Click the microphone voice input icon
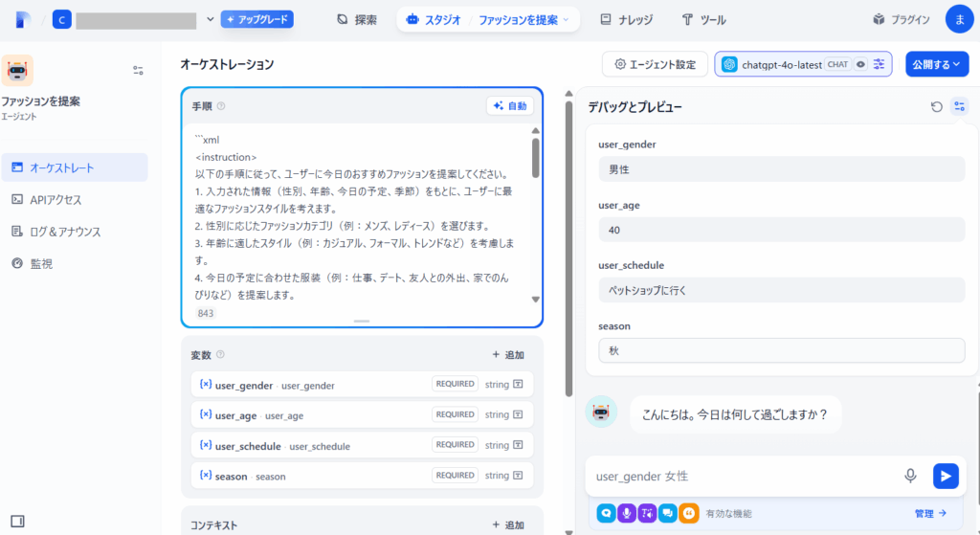The width and height of the screenshot is (980, 535). click(910, 477)
